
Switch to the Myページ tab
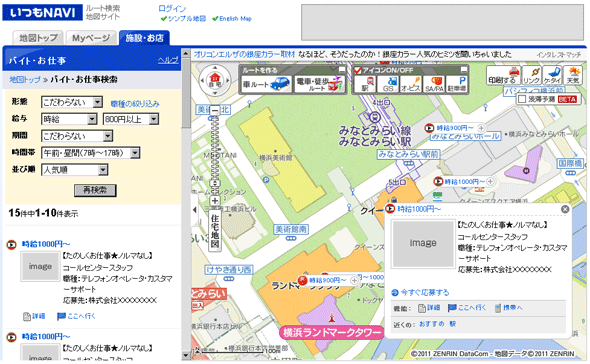[x=91, y=38]
